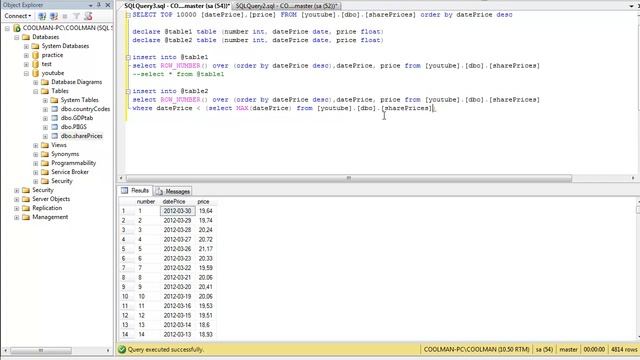Screen dimensions: 640x360
Task: Open the Results tab
Action: [135, 191]
